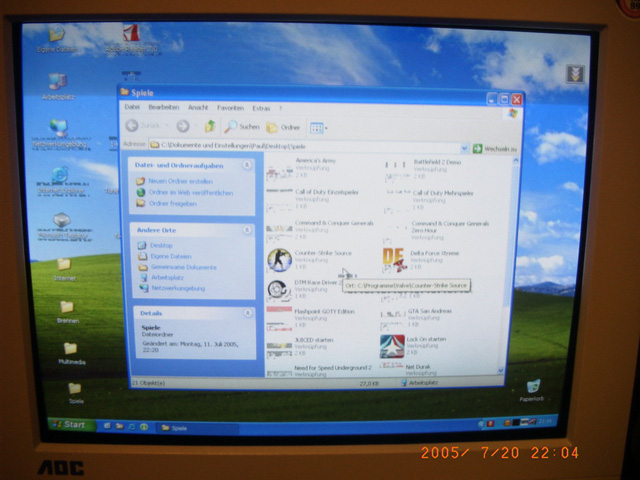
Task: Select Call of Duty Mehrspieler shortcut
Action: pos(429,200)
